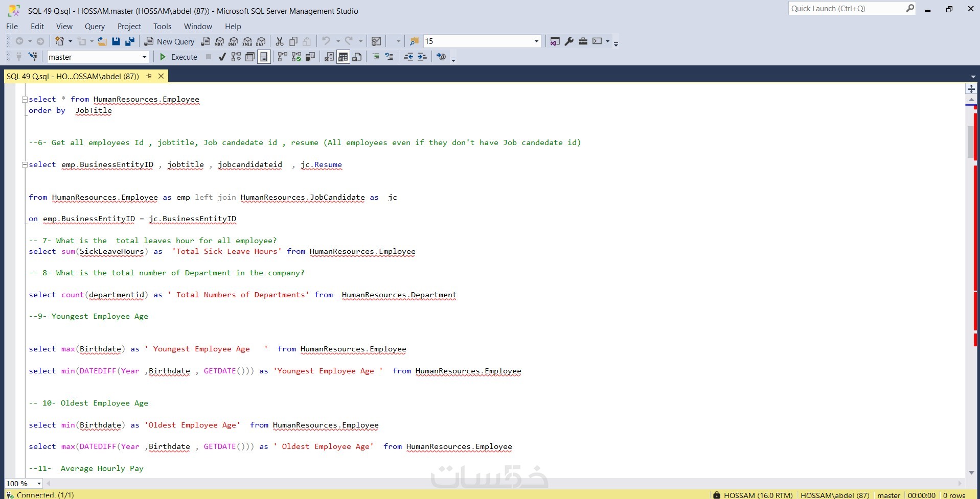Open the Edit menu
This screenshot has width=980, height=499.
coord(37,27)
